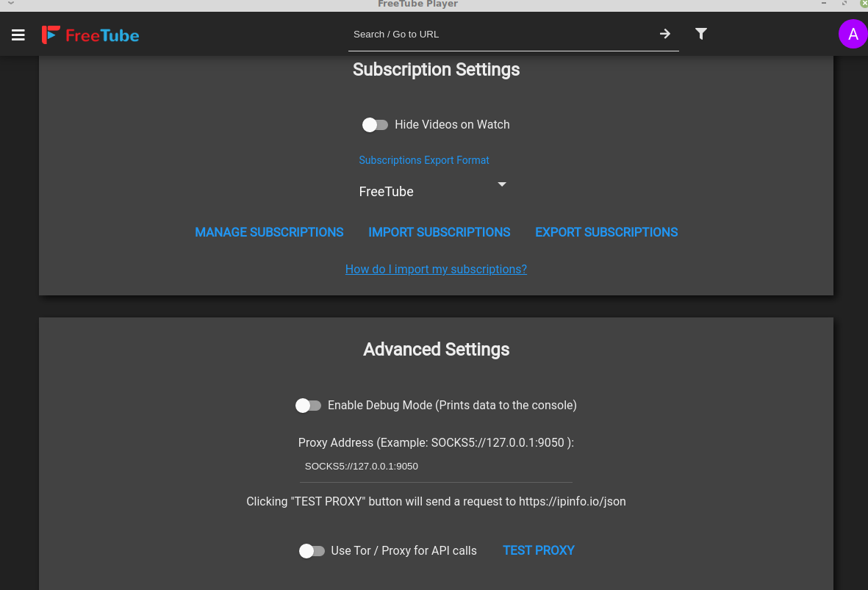Click the Proxy Address input field
The image size is (868, 590).
coord(437,467)
